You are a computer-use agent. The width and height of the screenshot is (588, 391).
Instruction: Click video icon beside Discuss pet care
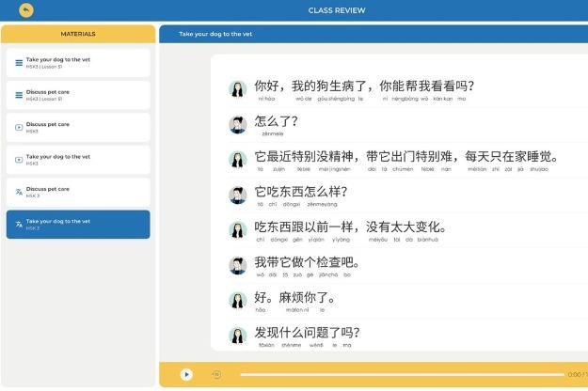point(19,128)
